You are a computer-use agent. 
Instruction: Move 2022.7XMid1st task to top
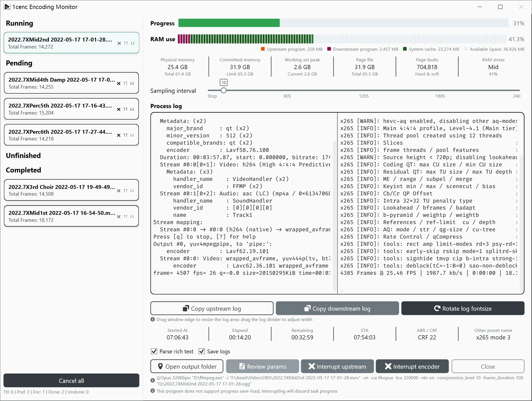125,217
